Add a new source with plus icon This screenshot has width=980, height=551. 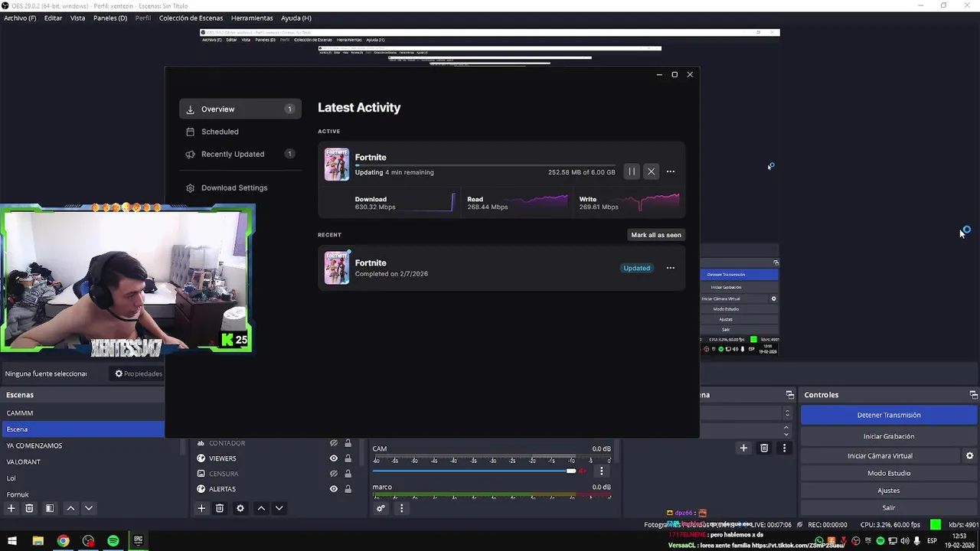(201, 508)
